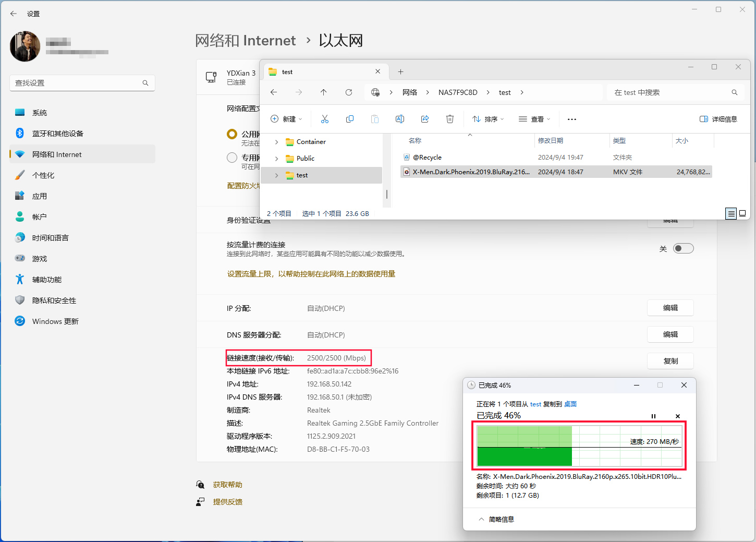Cancel the file copy with the X
Screen dimensions: 756x542
click(x=678, y=416)
